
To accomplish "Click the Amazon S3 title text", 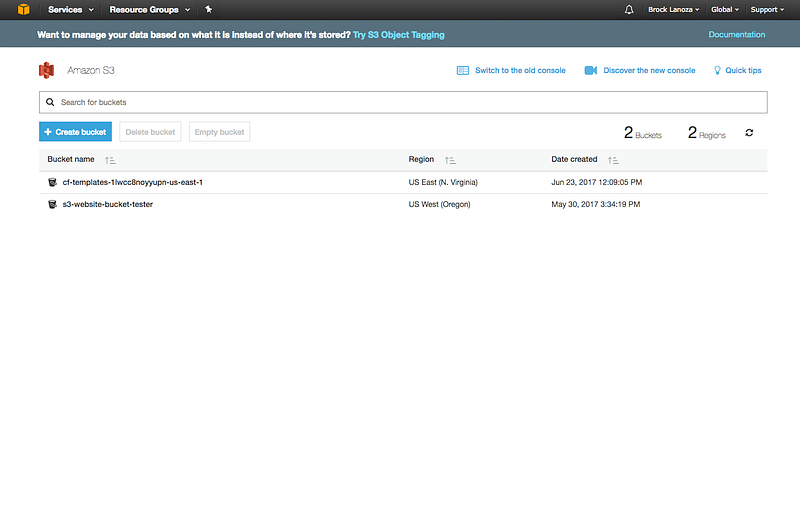I will point(91,70).
